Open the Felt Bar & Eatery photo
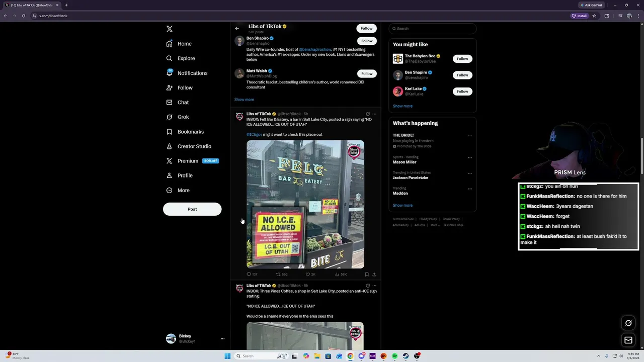This screenshot has height=362, width=644. 305,204
